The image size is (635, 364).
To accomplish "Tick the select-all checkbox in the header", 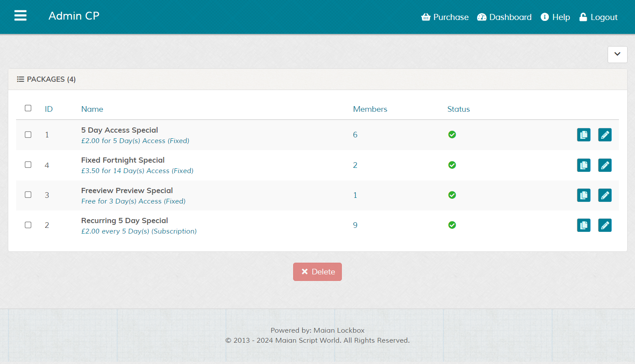I will (x=28, y=108).
